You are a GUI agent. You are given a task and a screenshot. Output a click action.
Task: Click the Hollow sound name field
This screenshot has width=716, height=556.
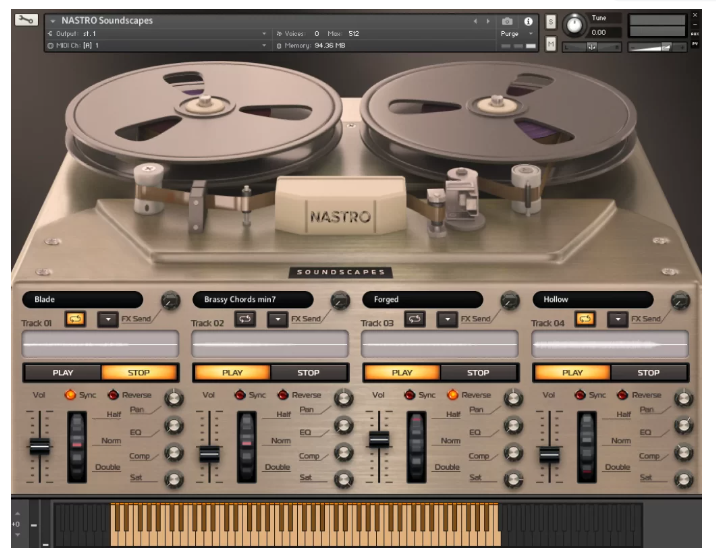coord(593,299)
